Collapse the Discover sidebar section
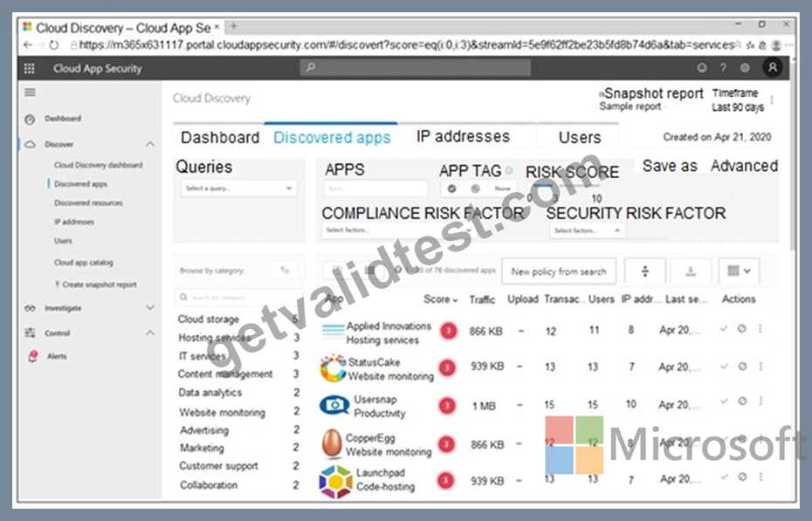Screen dimensions: 812x521 pyautogui.click(x=150, y=144)
